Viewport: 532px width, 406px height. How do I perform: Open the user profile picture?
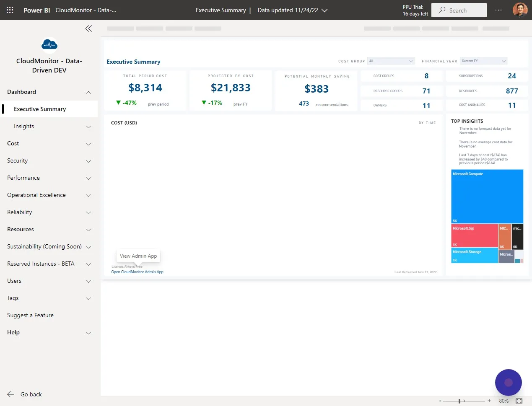(520, 10)
